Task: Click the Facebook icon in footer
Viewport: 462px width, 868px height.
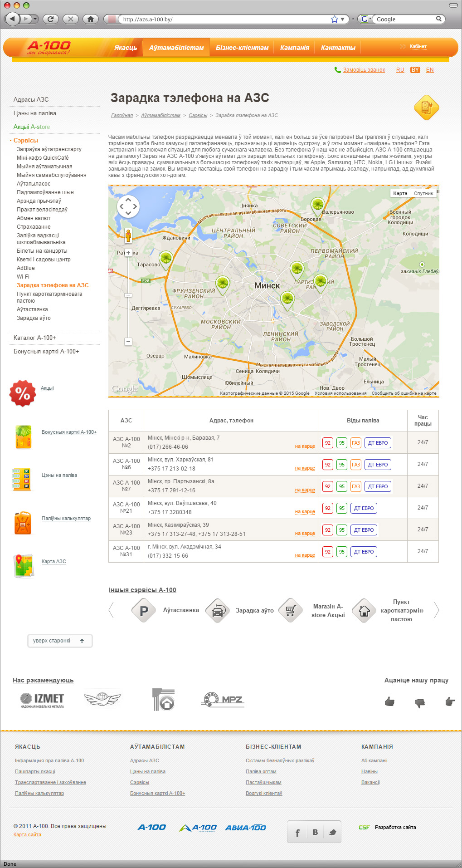Action: [297, 833]
